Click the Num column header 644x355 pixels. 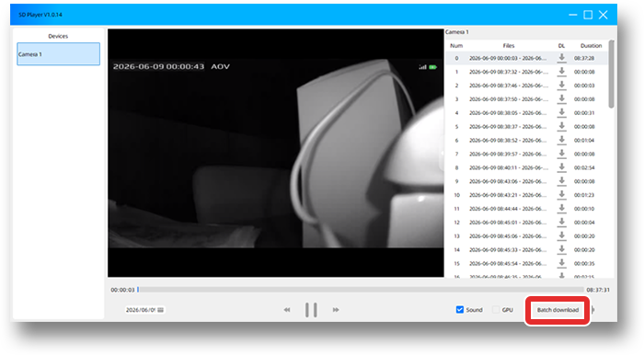(456, 46)
